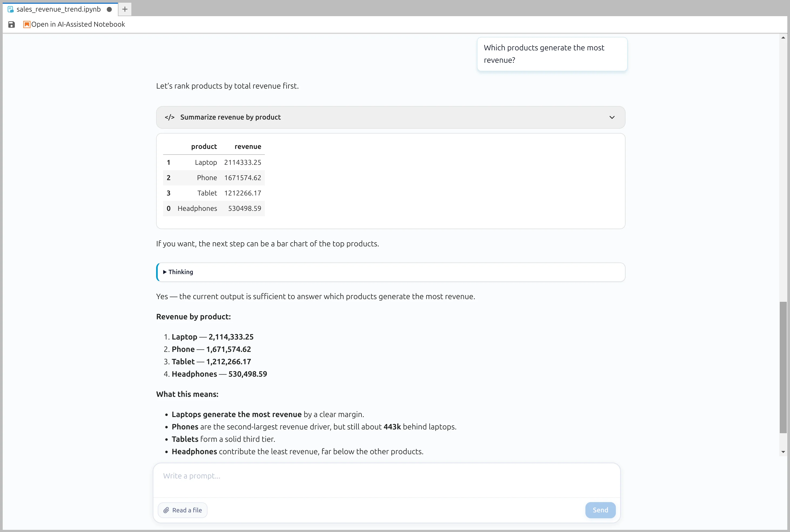Click the unsaved changes dot on the notebook tab

point(109,9)
